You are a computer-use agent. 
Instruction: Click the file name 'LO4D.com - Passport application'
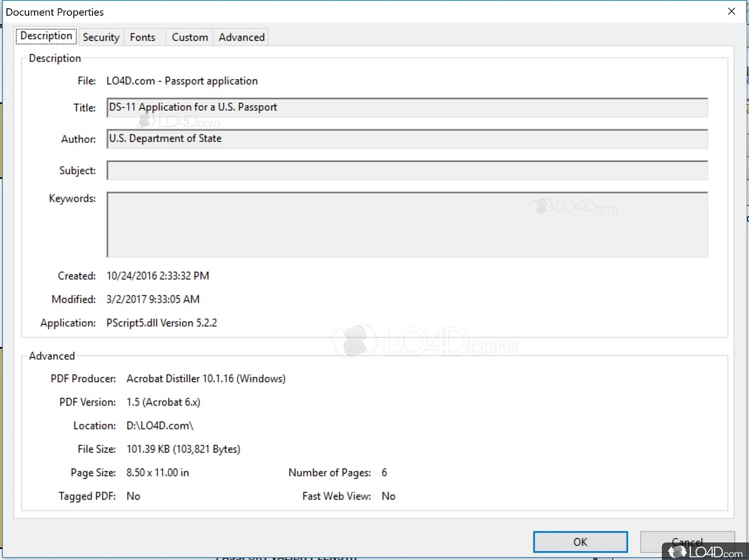tap(182, 81)
